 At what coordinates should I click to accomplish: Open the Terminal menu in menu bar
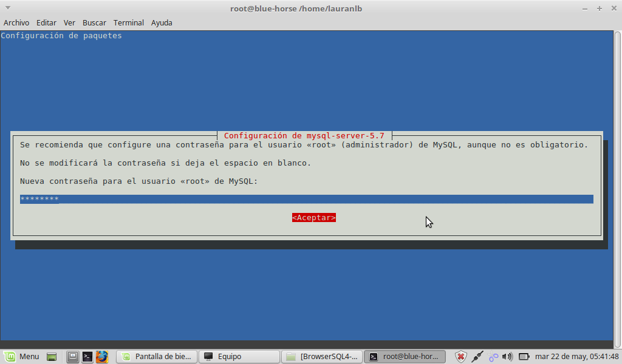[128, 22]
